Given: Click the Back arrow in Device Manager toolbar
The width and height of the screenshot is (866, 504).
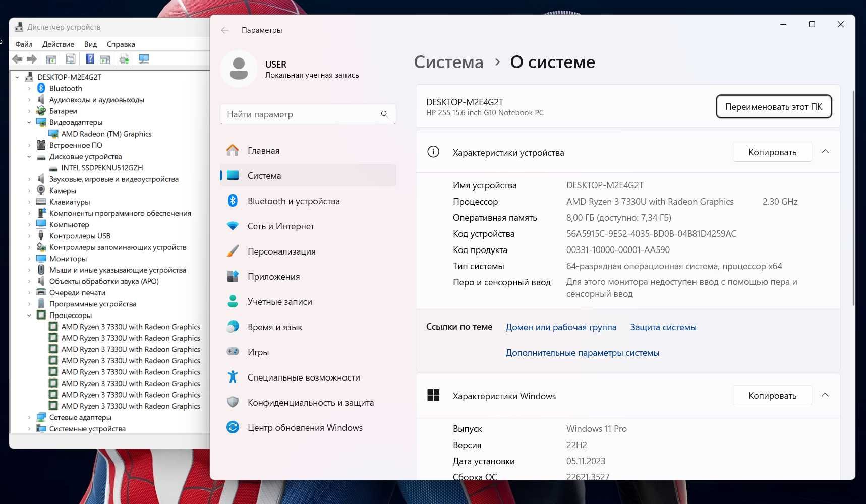Looking at the screenshot, I should point(18,59).
